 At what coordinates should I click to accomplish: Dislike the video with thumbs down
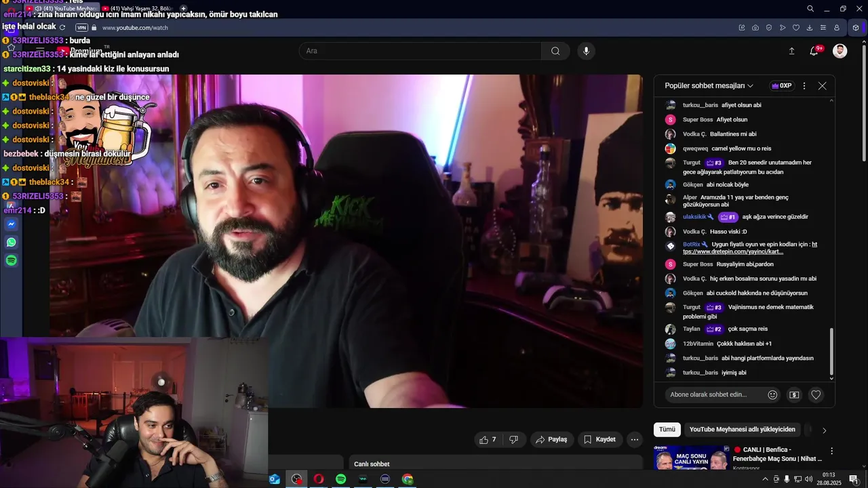[513, 440]
